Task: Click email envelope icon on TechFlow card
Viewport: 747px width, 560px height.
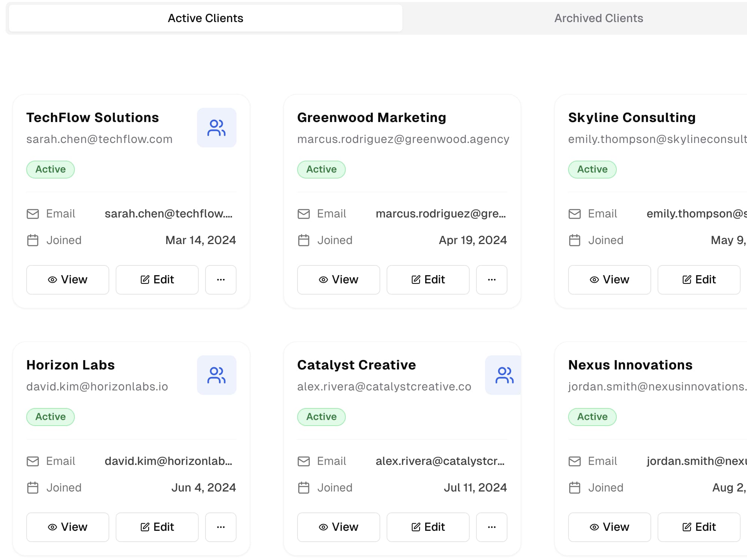Action: click(x=33, y=214)
